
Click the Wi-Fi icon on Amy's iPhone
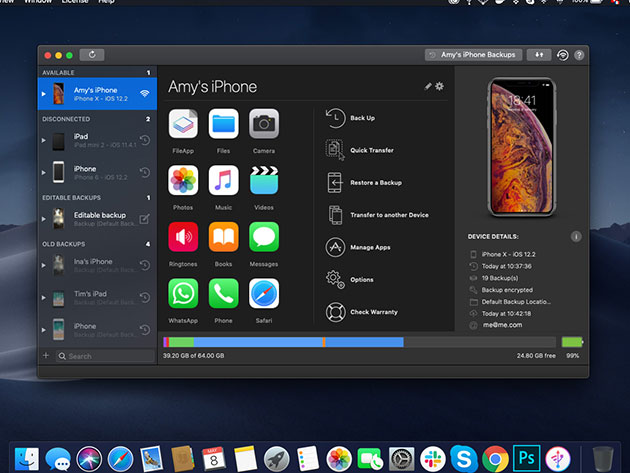(145, 93)
